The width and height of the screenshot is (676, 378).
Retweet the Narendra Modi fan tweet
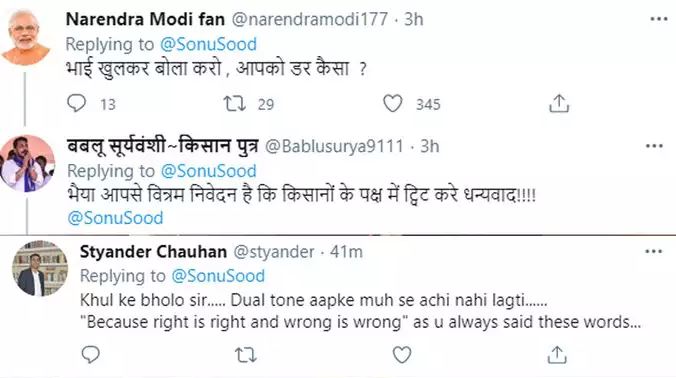click(235, 104)
